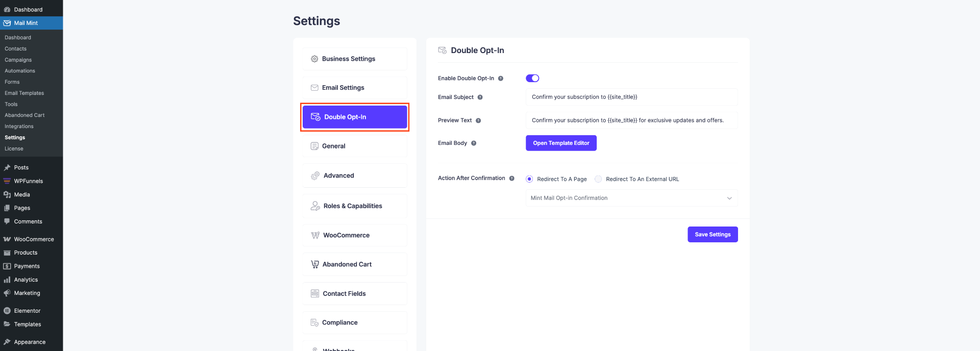Click help icon beside Enable Double Opt-In
Image resolution: width=980 pixels, height=351 pixels.
click(501, 79)
